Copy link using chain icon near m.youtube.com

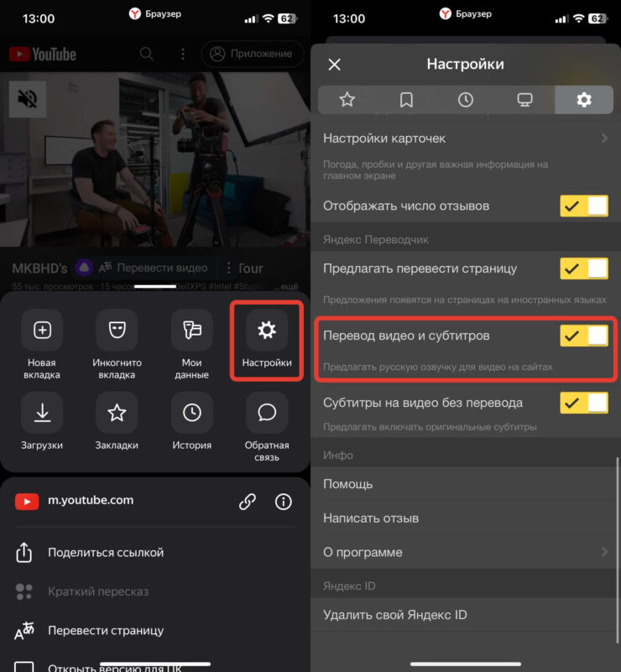[x=247, y=502]
